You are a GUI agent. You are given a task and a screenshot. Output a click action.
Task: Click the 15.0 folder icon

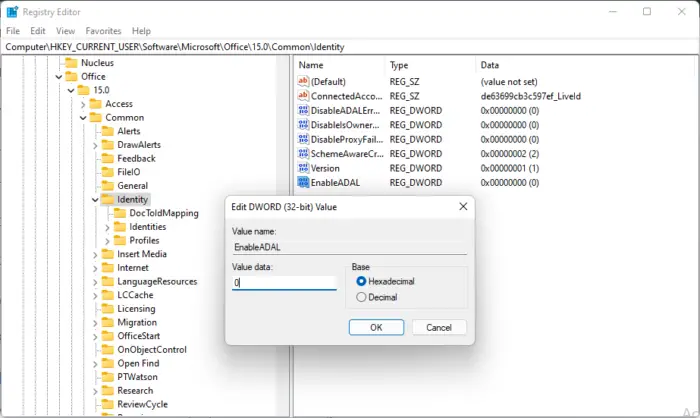(83, 90)
